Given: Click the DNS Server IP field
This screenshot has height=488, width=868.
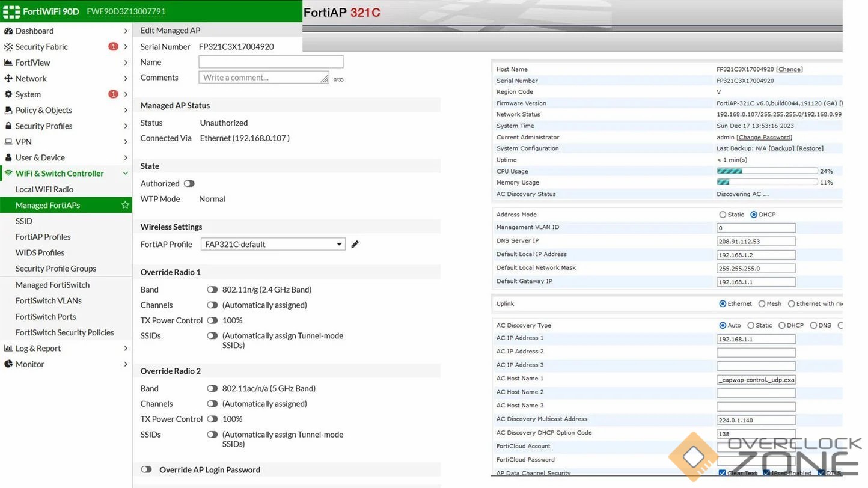Looking at the screenshot, I should 756,241.
